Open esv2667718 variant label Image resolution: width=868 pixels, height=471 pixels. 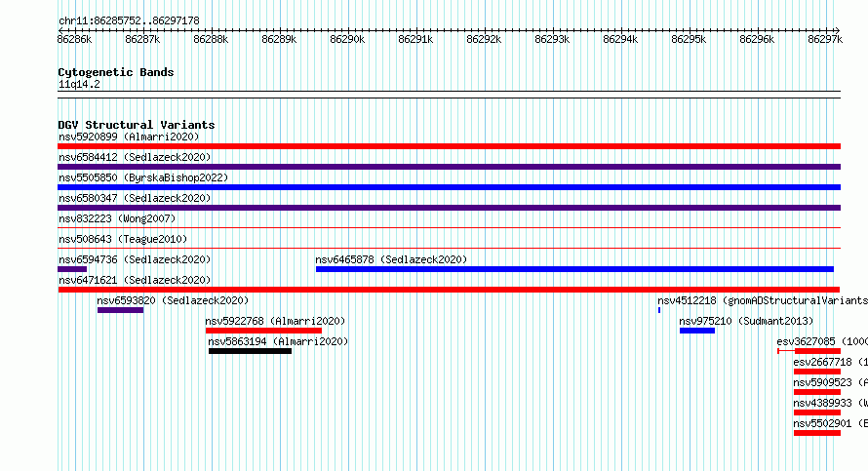point(830,362)
